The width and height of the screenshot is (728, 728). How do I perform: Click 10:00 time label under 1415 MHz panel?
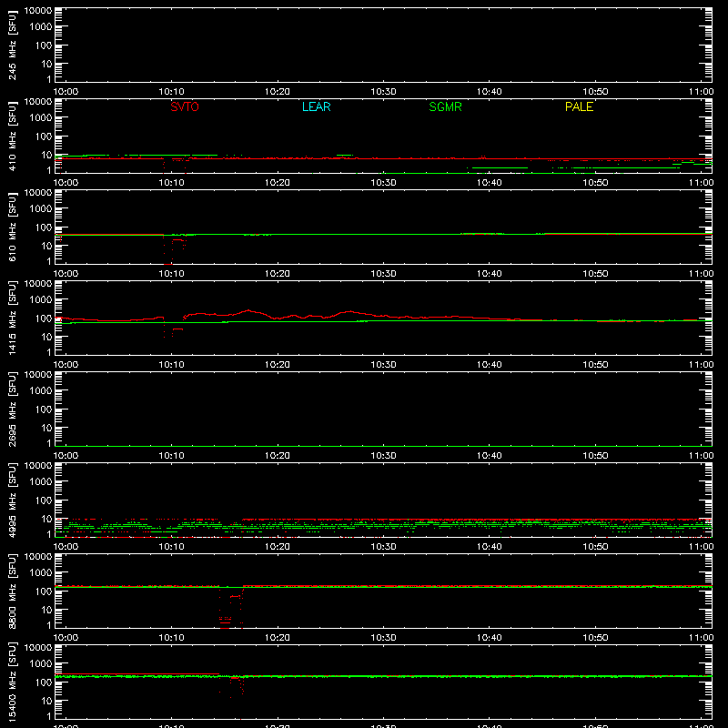66,365
